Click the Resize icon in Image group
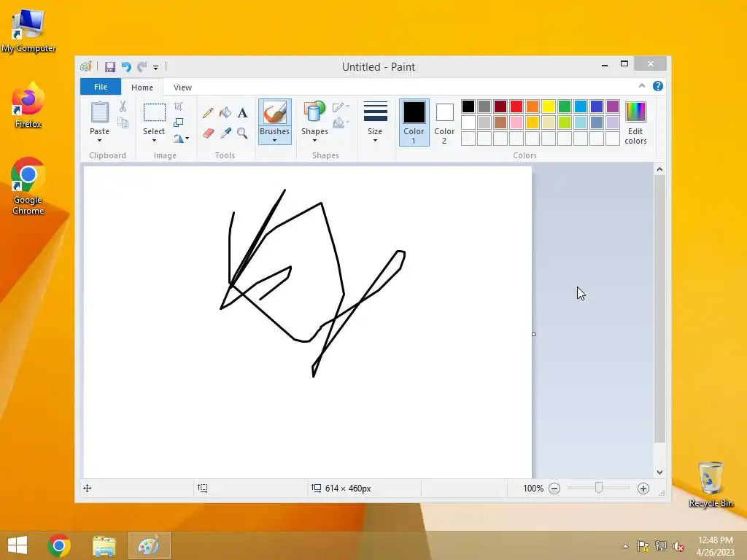 point(178,122)
